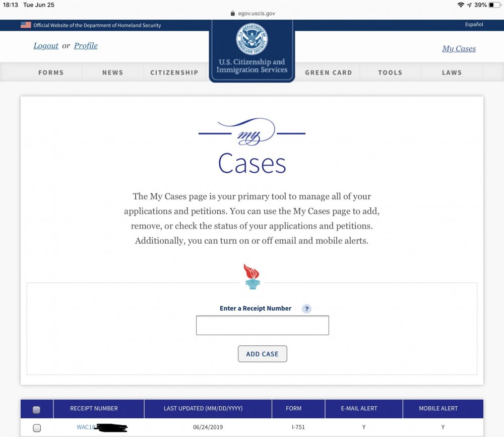Image resolution: width=504 pixels, height=437 pixels.
Task: Click the 06/24/2019 date cell
Action: (x=208, y=427)
